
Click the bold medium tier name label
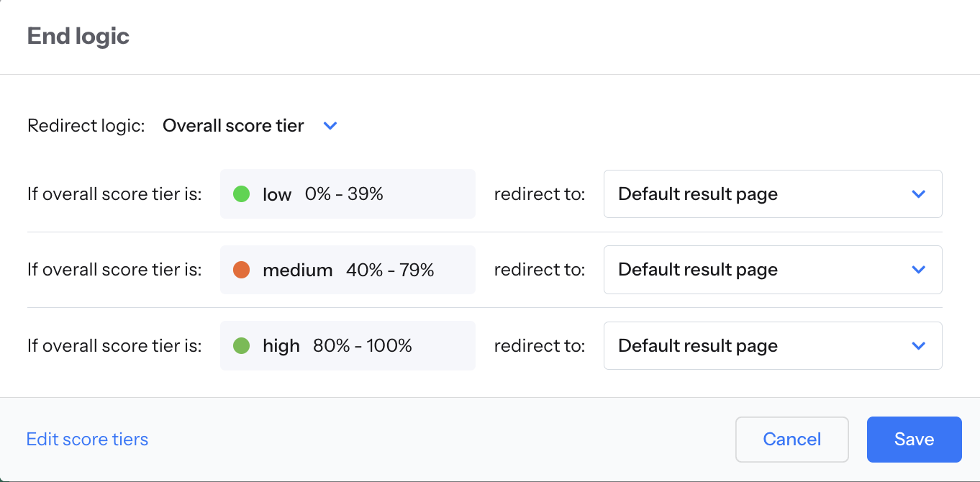pyautogui.click(x=298, y=270)
